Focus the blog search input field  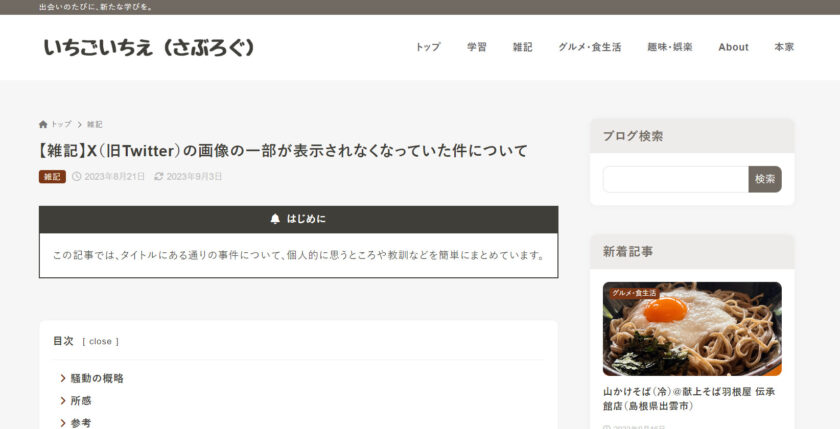676,179
